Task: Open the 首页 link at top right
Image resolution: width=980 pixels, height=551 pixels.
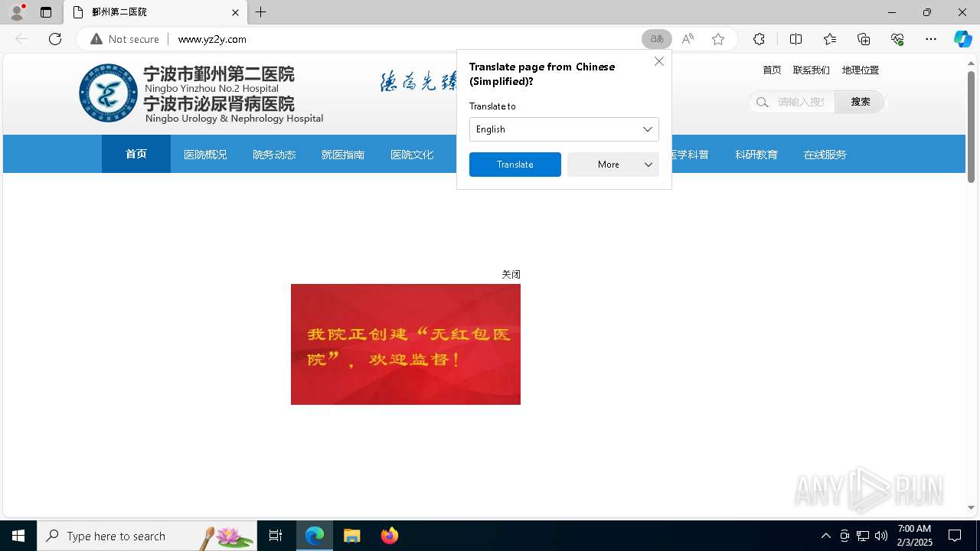Action: pyautogui.click(x=772, y=70)
